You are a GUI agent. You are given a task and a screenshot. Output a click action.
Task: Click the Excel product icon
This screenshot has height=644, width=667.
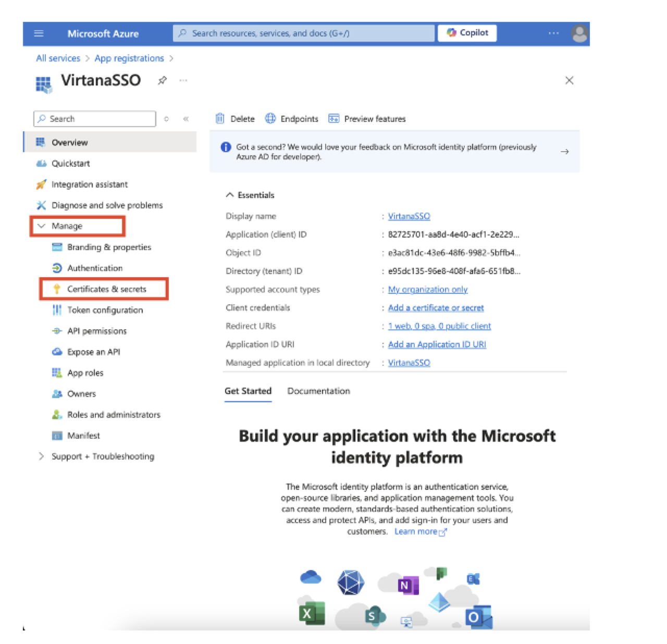point(312,613)
